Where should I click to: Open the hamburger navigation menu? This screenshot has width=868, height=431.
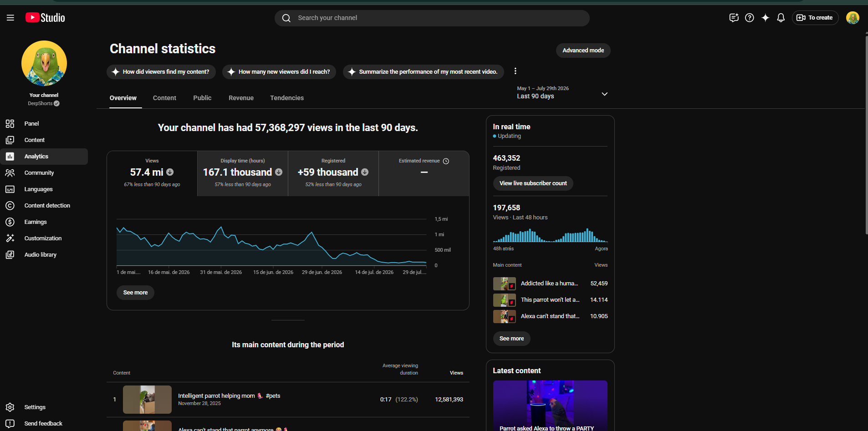tap(10, 18)
